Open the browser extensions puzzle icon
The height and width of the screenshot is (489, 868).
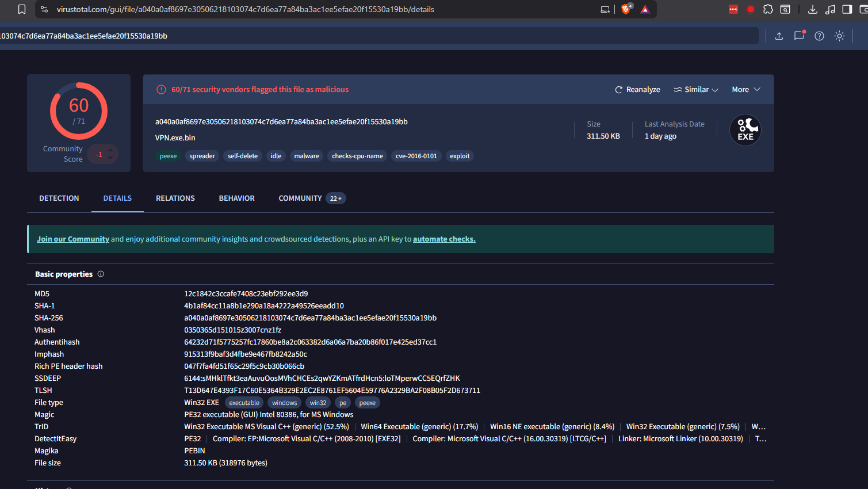768,9
